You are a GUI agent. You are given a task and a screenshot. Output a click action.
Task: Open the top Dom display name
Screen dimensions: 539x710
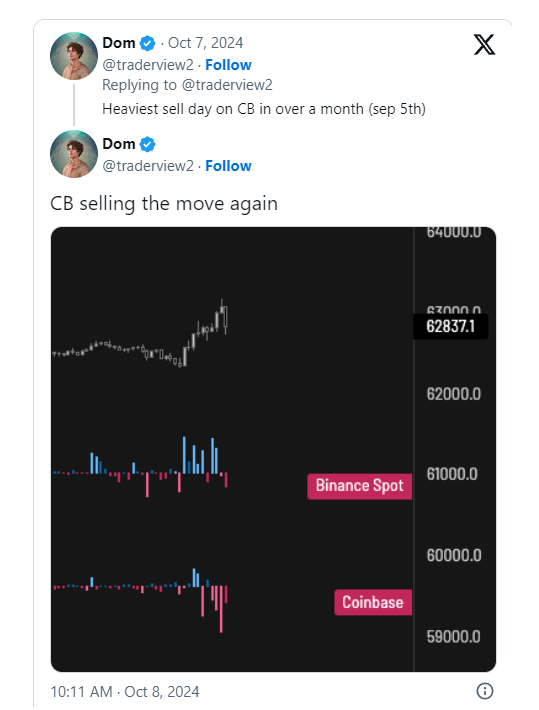click(119, 43)
